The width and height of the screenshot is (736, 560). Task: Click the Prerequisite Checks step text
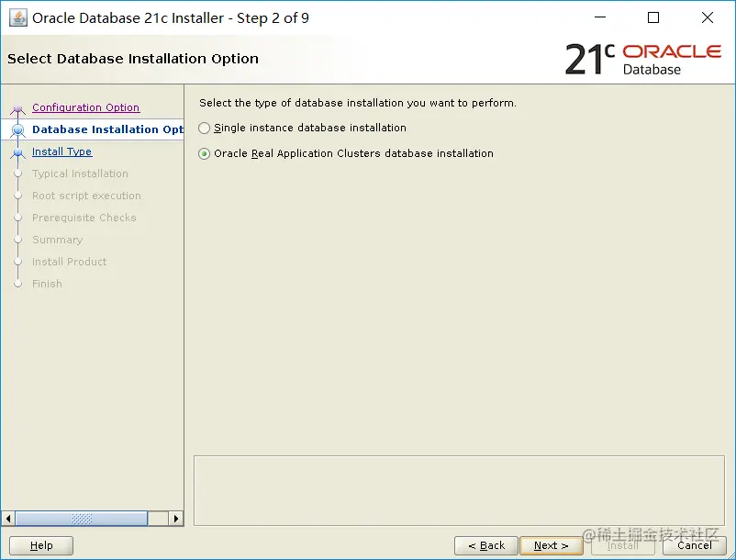click(84, 218)
